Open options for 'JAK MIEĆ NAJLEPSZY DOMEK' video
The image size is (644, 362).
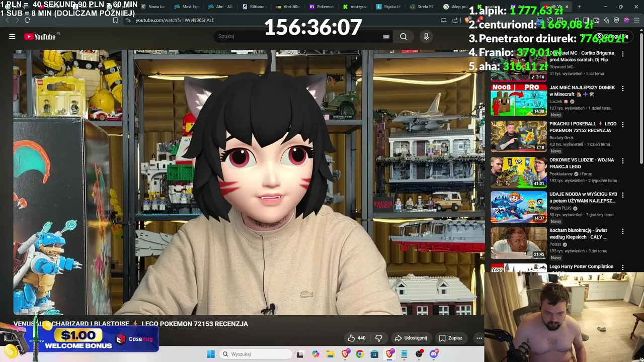coord(623,88)
